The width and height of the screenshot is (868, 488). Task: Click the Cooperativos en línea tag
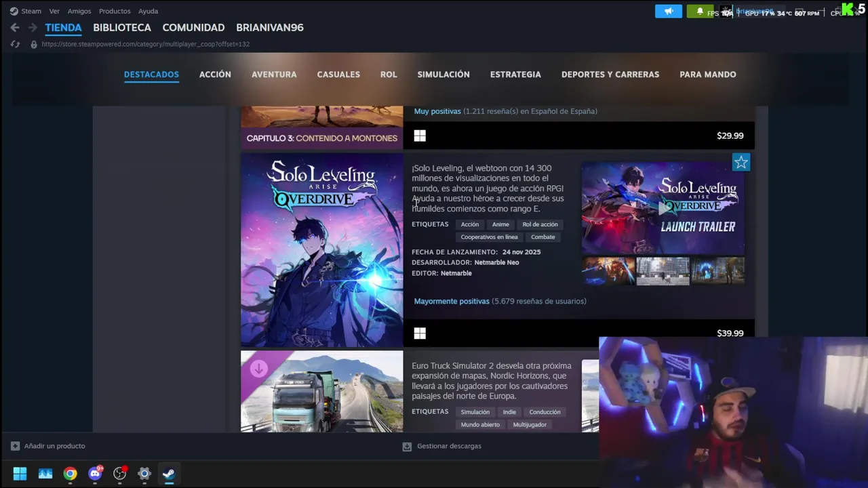489,237
